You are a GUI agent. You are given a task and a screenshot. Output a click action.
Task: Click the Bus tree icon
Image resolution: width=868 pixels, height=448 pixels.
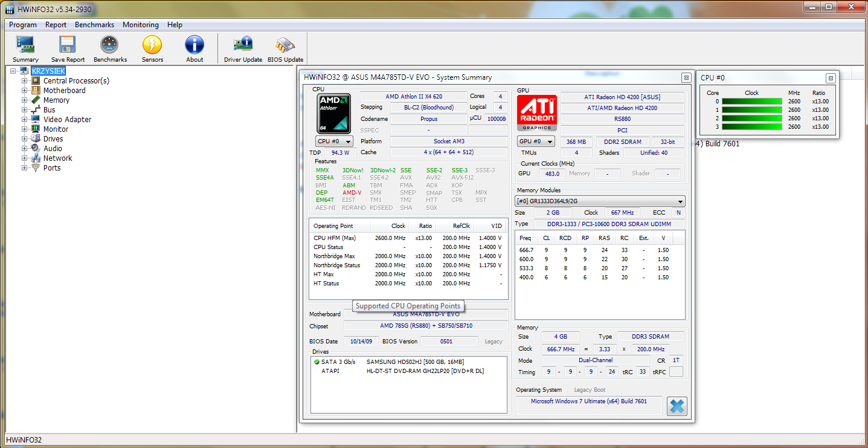(x=36, y=109)
